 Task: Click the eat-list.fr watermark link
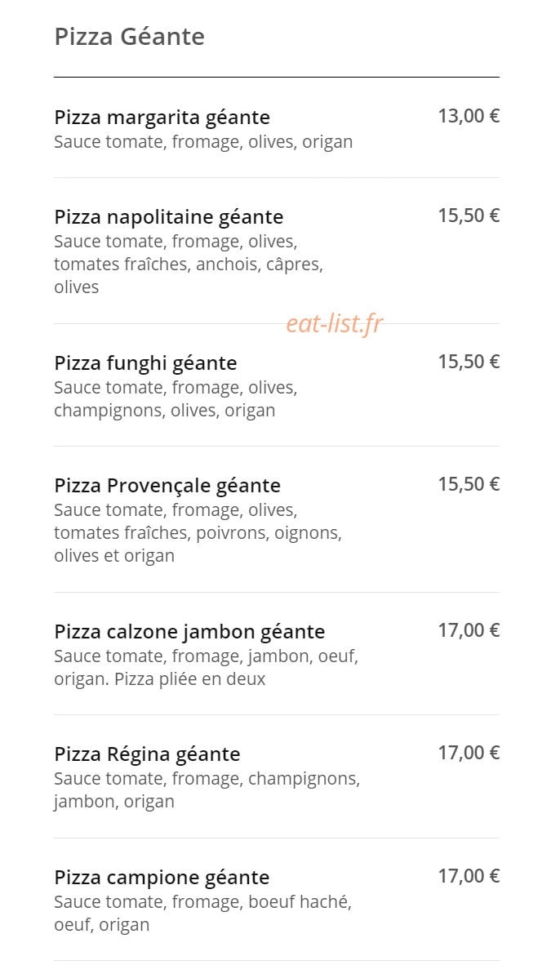point(335,324)
